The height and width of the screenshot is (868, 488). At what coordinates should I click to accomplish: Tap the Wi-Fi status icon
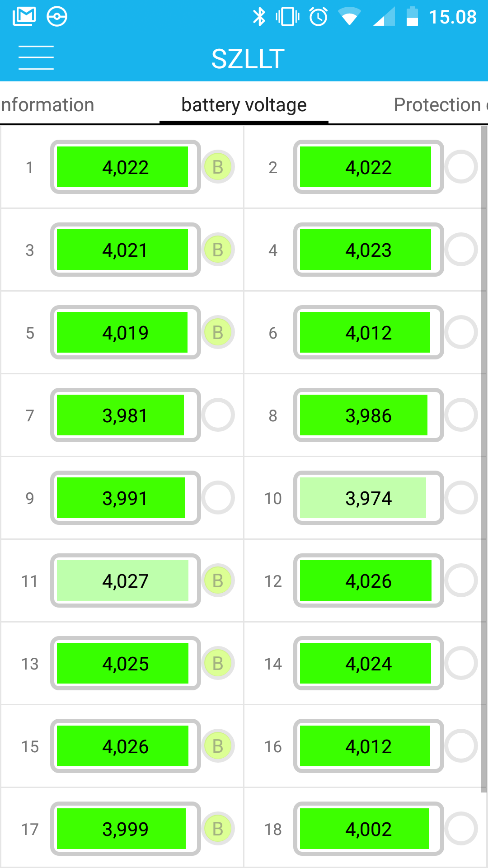[x=349, y=17]
